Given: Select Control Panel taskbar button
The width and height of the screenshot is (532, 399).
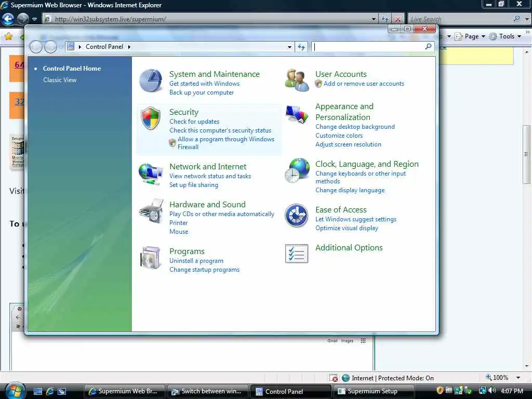Looking at the screenshot, I should point(290,391).
